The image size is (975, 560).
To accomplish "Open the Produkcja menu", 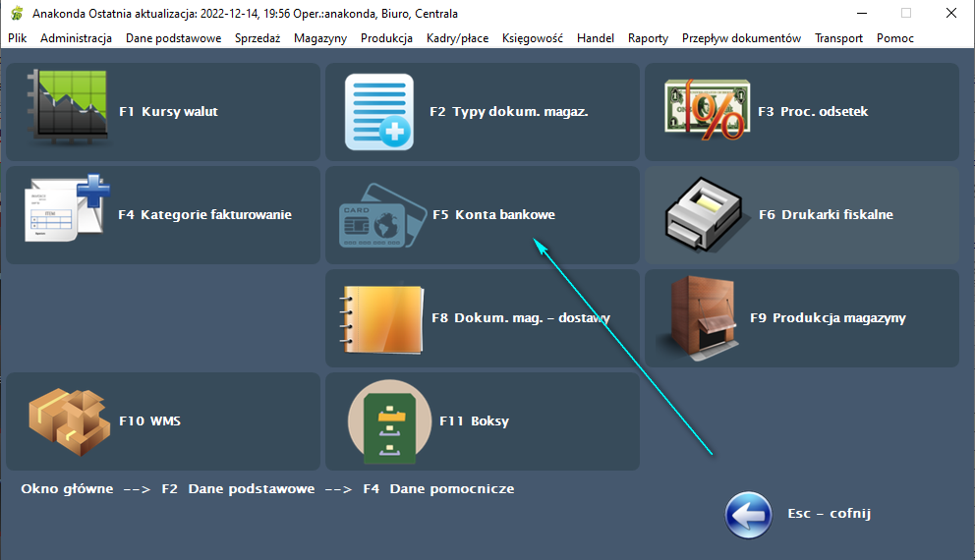I will point(386,38).
